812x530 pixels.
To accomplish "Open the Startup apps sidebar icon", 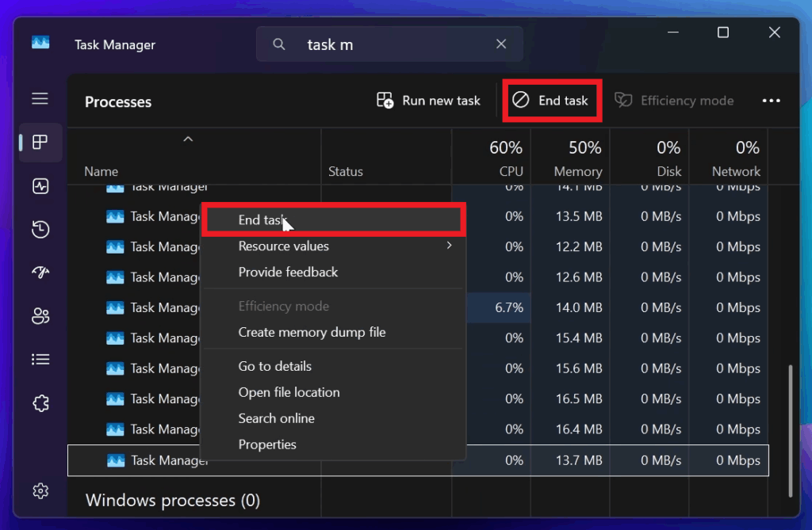I will 40,273.
